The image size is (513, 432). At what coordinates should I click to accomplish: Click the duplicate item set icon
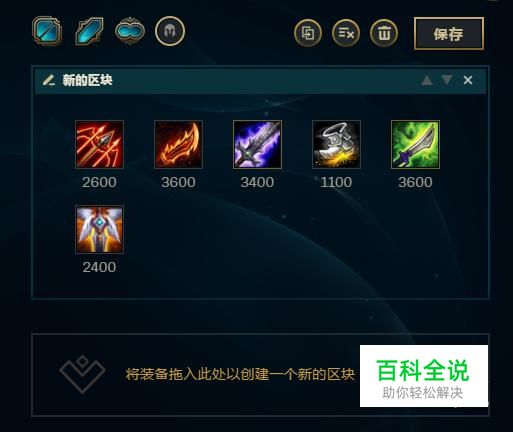308,33
